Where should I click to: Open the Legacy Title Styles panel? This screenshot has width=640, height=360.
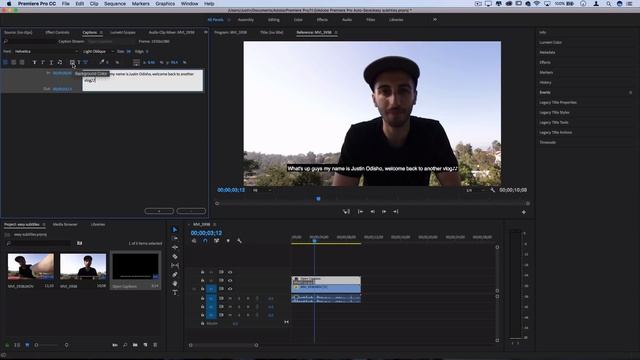(554, 113)
